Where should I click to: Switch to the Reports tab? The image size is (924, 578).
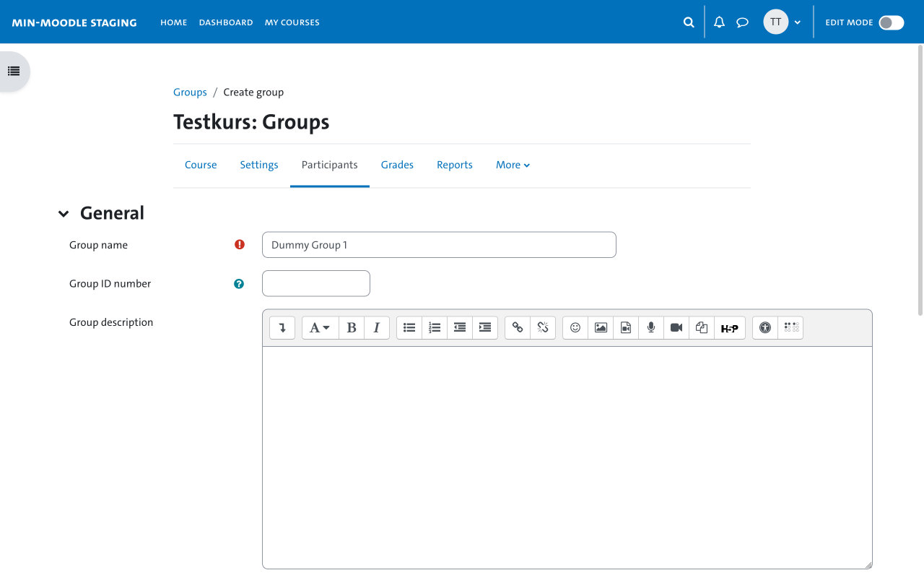tap(455, 165)
